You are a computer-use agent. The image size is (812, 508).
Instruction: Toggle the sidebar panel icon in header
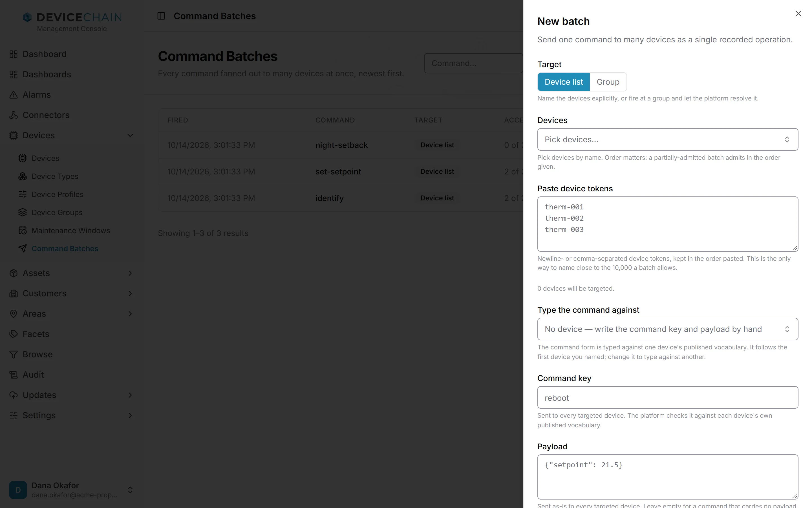click(161, 16)
